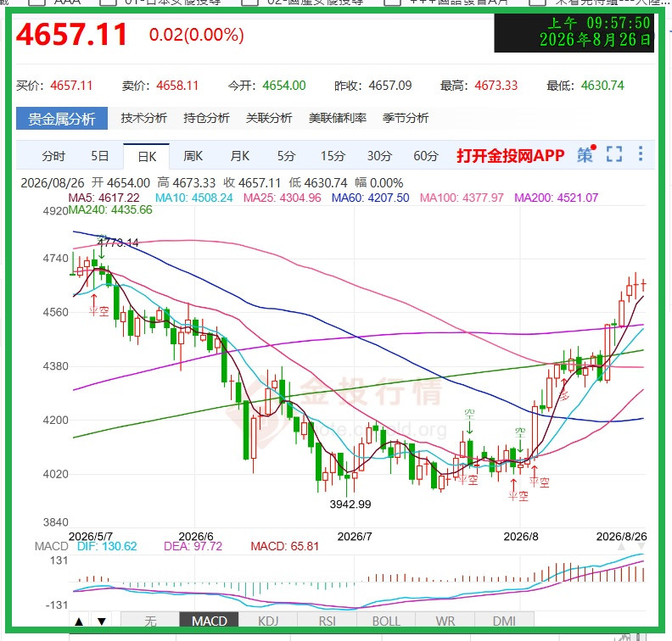Switch indicator to BOLL
Image resolution: width=672 pixels, height=641 pixels.
pos(386,621)
